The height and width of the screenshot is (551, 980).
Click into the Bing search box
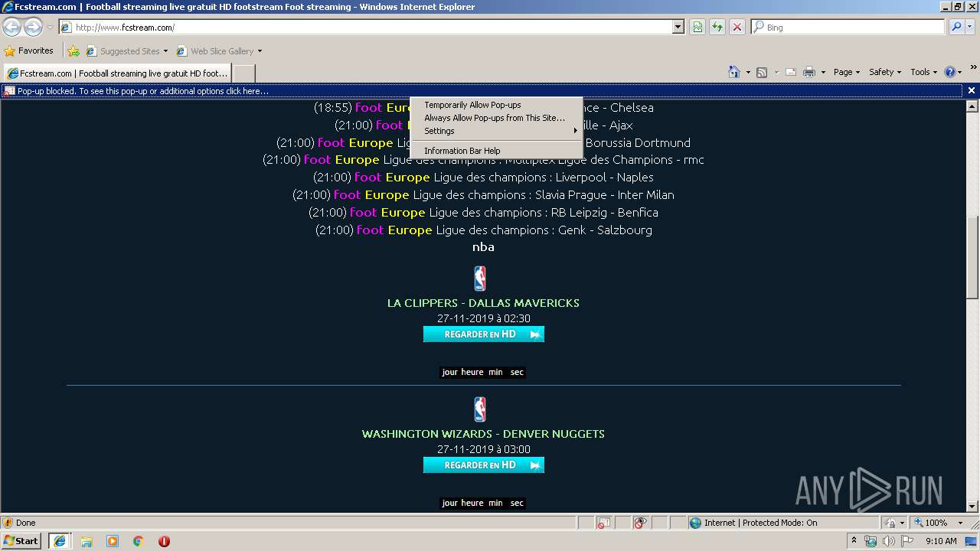(x=848, y=27)
